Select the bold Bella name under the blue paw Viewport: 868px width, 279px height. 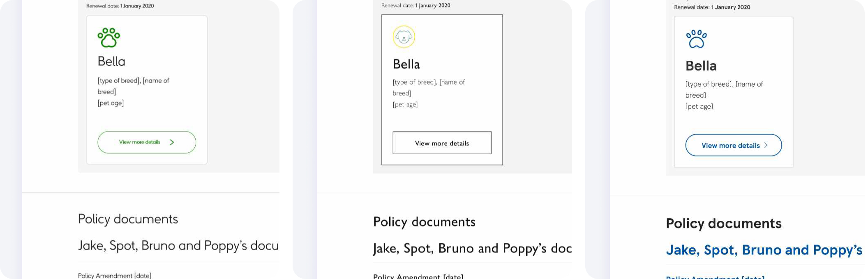click(701, 66)
